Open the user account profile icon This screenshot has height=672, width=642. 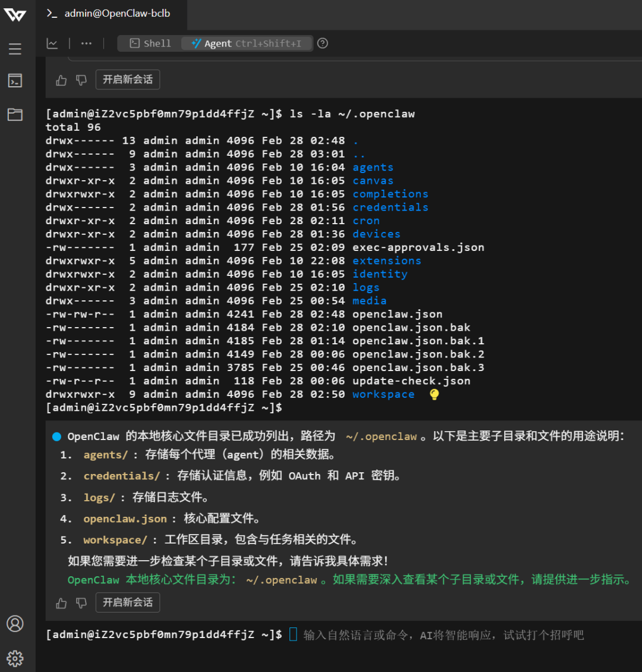point(15,624)
